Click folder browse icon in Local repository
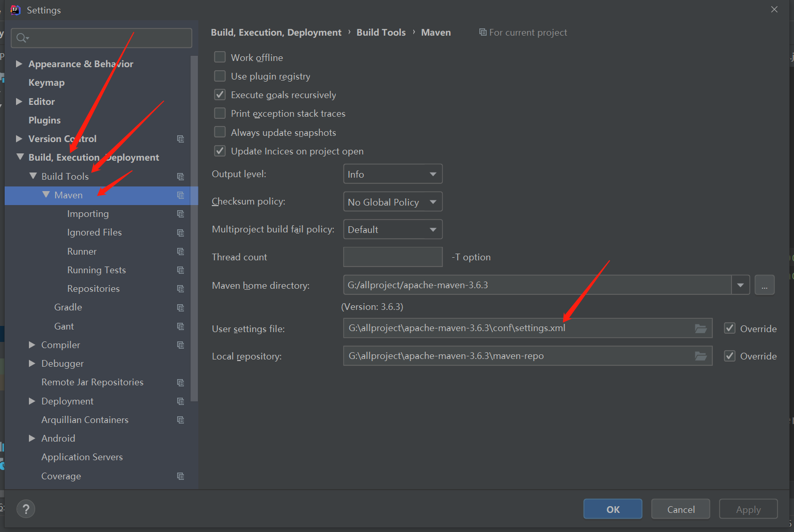This screenshot has height=532, width=794. [700, 356]
